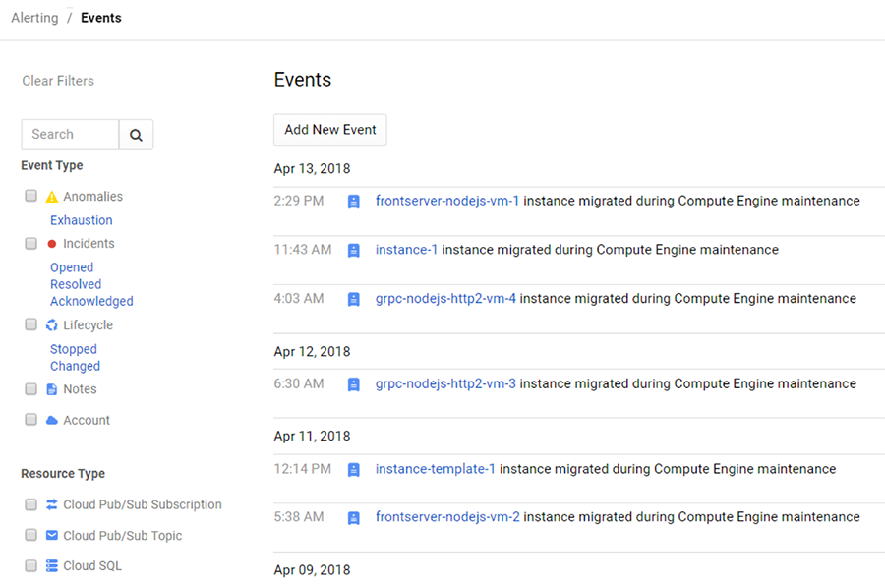Screen dimensions: 885x588
Task: Open the frontserver-nodejs-vm-1 link
Action: tap(447, 201)
